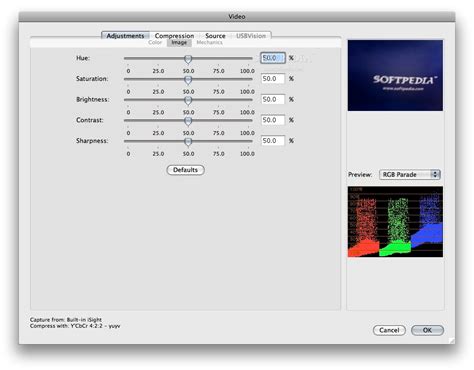Click the Saturation percentage field
Screen dimensions: 474x370
(x=273, y=79)
